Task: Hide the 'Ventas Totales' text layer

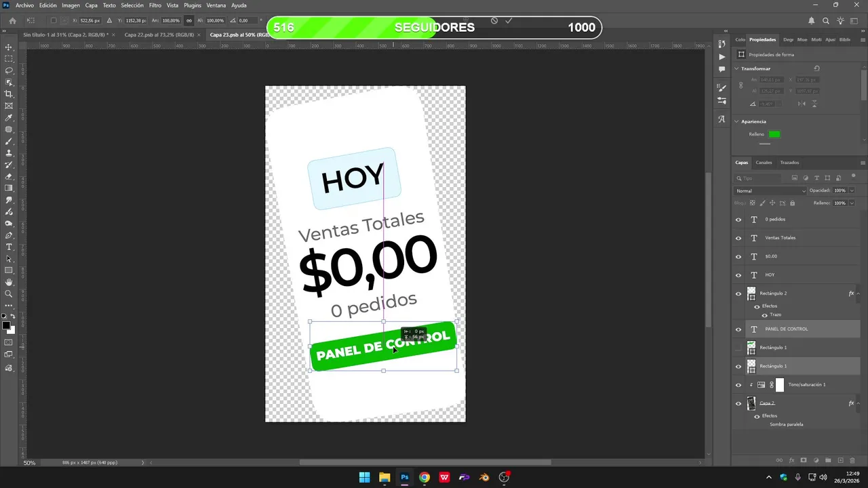Action: tap(738, 238)
